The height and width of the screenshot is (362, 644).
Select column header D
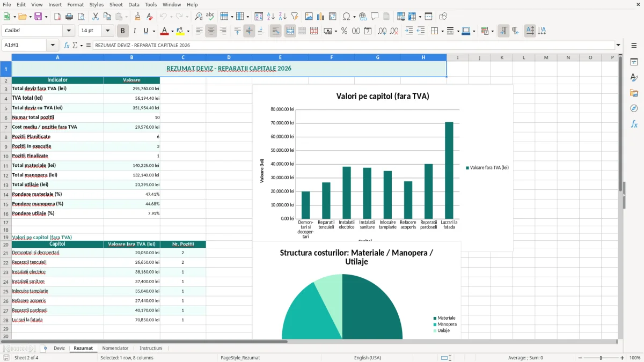(x=229, y=57)
